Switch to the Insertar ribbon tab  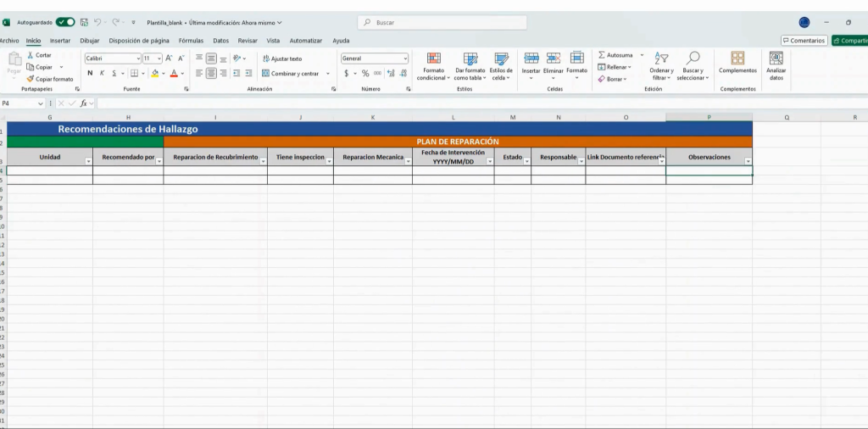(x=60, y=41)
